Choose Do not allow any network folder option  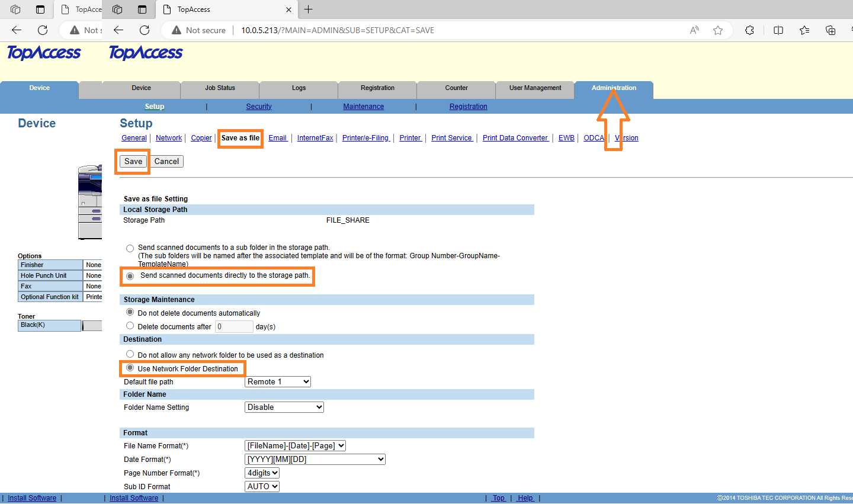130,354
